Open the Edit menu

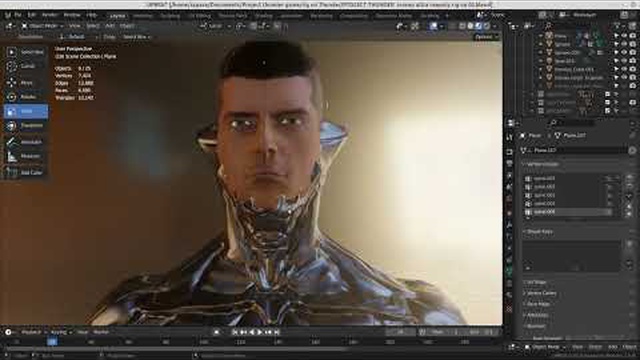[x=31, y=15]
